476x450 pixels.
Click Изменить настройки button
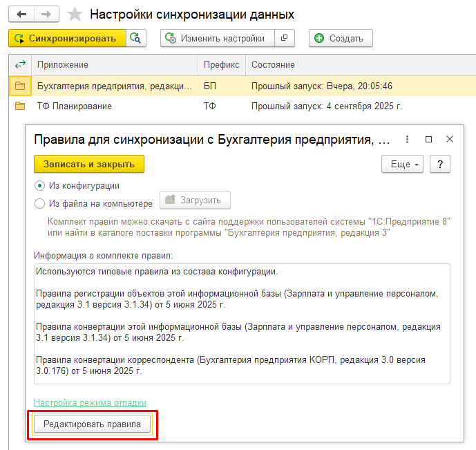[x=218, y=38]
